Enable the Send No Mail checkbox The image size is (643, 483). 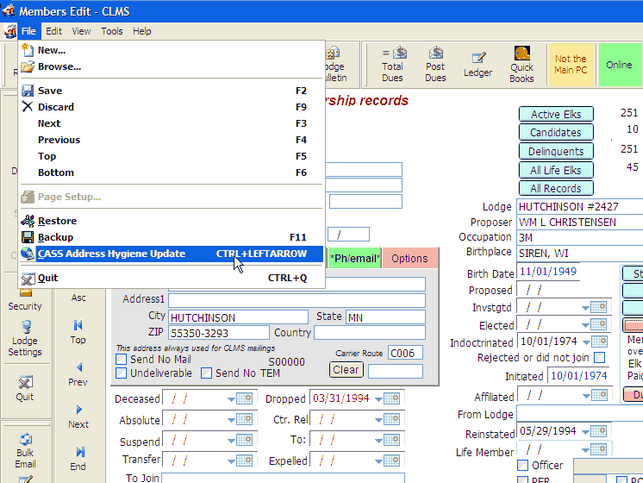pos(121,359)
